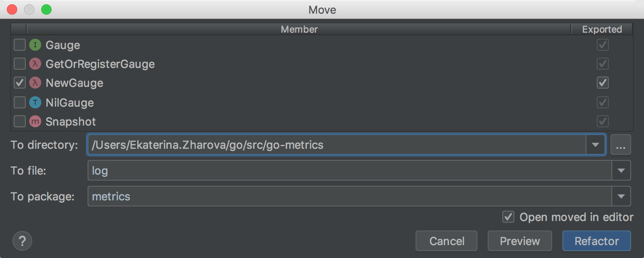Expand the To package dropdown arrow
The image size is (644, 258).
pos(621,197)
